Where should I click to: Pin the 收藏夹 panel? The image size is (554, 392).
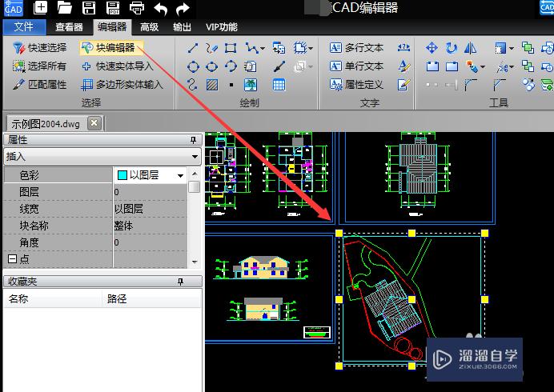pyautogui.click(x=181, y=282)
